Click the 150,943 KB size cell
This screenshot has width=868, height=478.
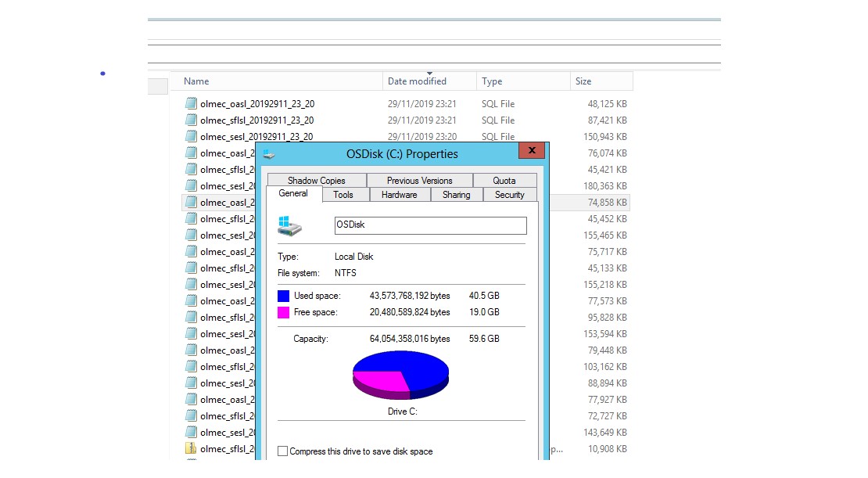tap(605, 136)
